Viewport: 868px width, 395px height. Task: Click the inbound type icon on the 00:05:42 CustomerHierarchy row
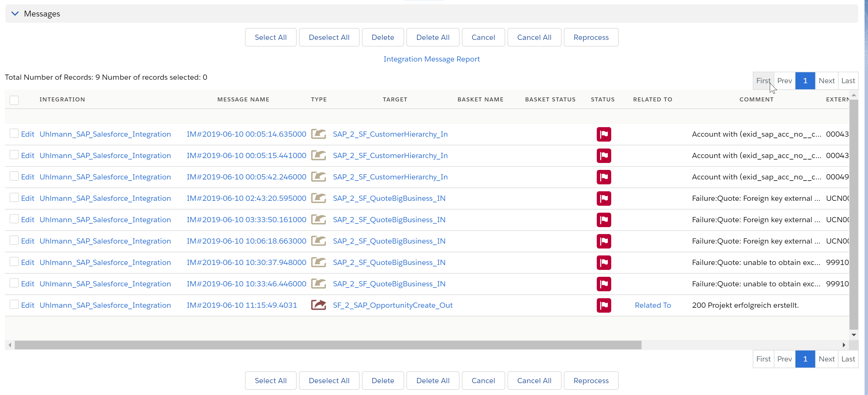(x=319, y=177)
